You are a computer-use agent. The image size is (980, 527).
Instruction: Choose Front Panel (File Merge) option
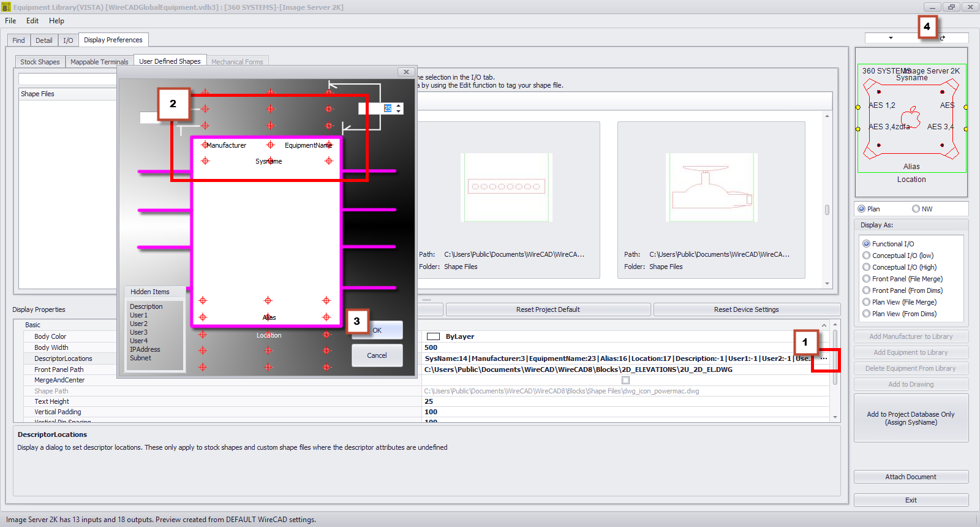(866, 279)
